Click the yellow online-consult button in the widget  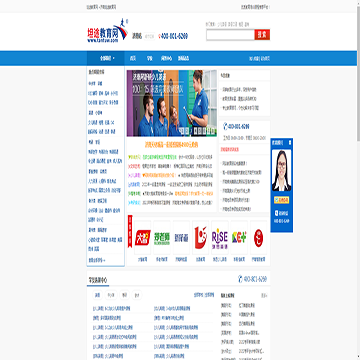[282, 200]
